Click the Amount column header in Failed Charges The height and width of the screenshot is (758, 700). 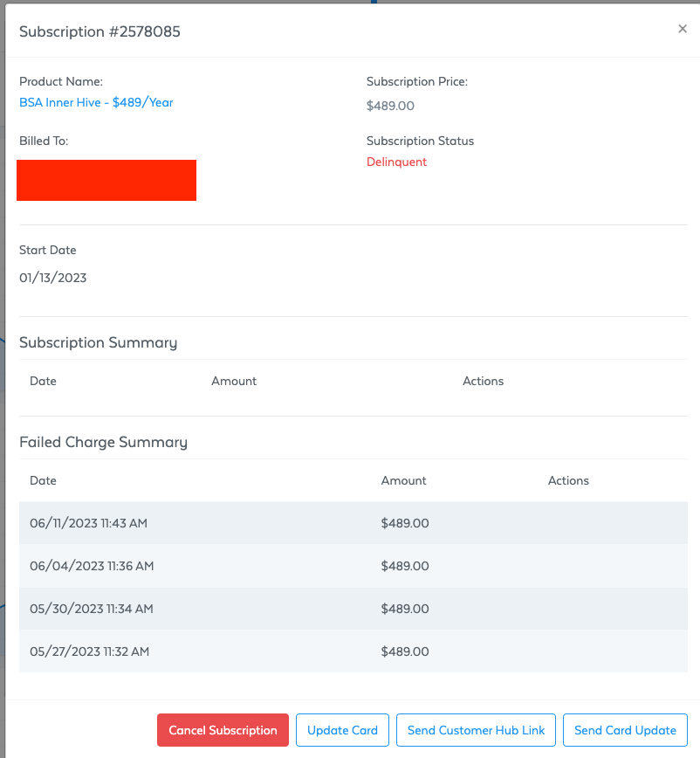(403, 480)
